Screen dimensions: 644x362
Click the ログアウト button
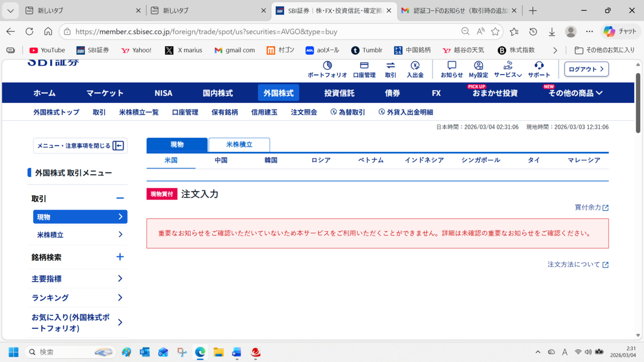point(587,69)
